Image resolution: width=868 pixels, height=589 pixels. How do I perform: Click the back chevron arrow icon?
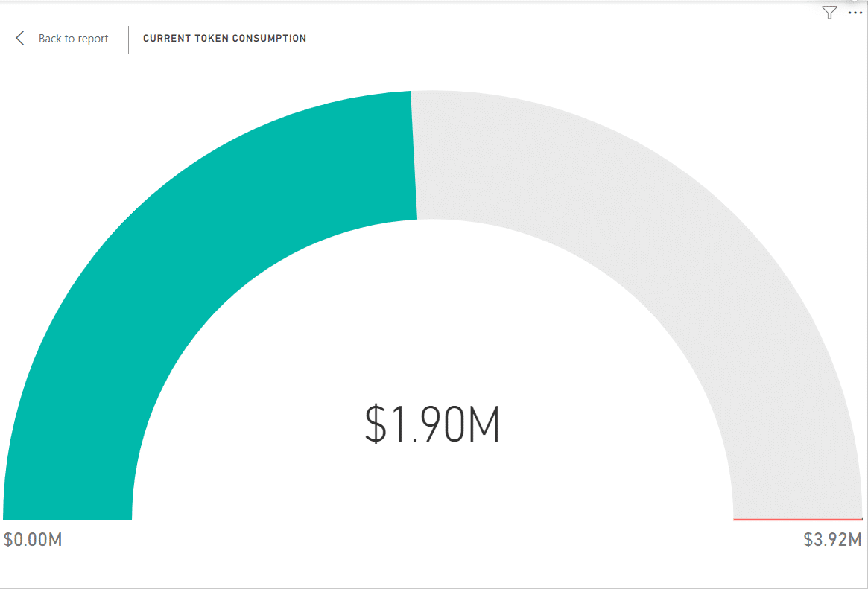coord(20,38)
